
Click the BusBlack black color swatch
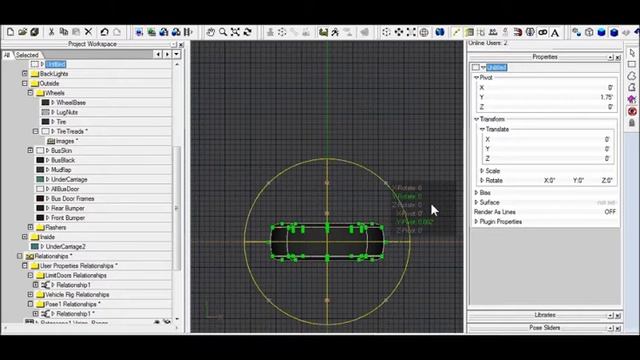click(40, 160)
